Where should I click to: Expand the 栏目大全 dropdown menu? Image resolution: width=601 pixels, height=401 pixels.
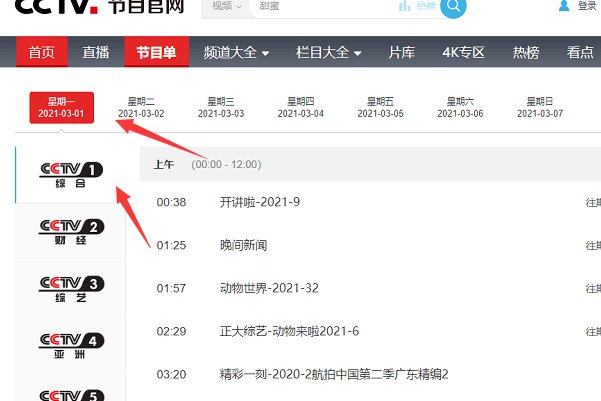(x=328, y=52)
